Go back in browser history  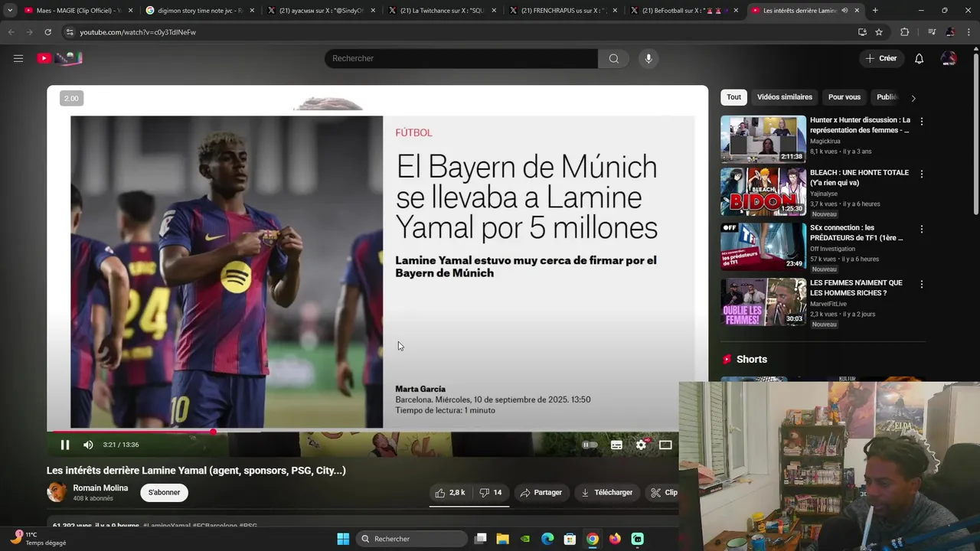tap(11, 32)
